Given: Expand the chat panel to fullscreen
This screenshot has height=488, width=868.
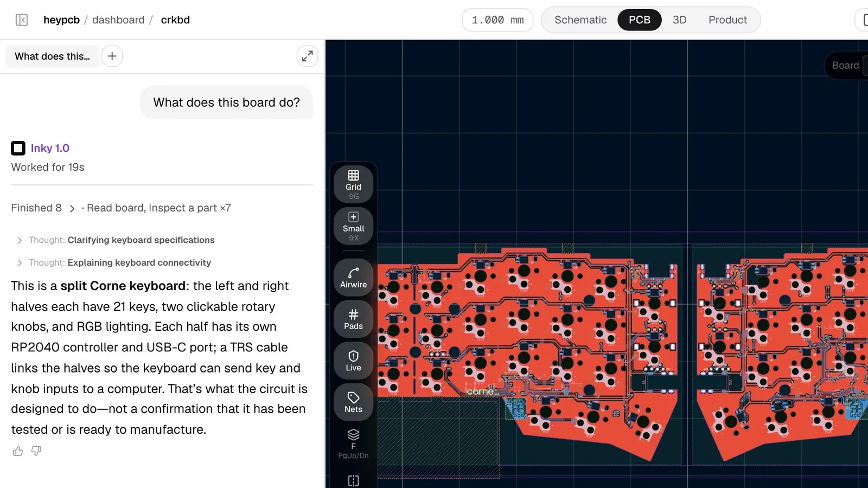Looking at the screenshot, I should click(x=307, y=56).
